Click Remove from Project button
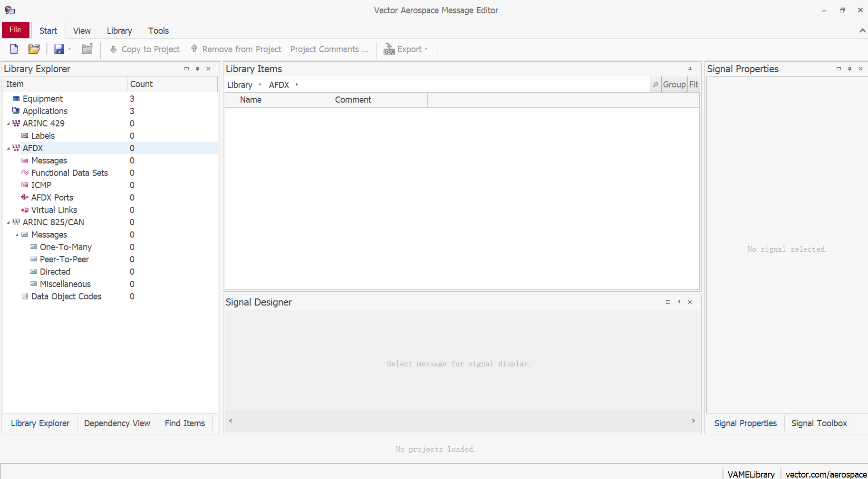 coord(236,49)
